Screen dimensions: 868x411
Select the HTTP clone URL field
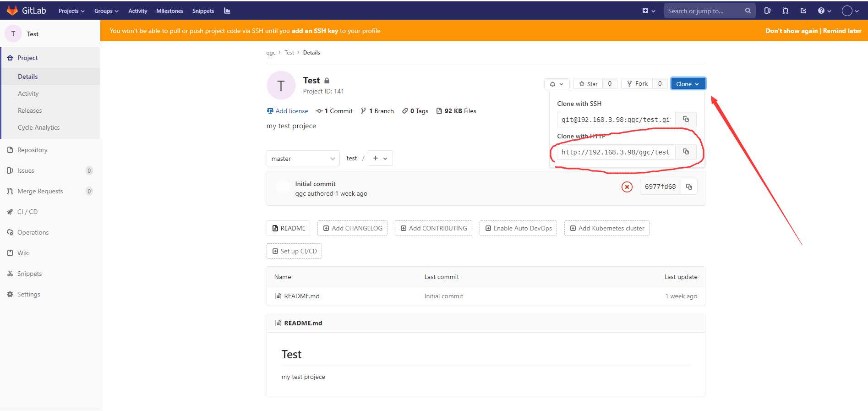[x=616, y=152]
